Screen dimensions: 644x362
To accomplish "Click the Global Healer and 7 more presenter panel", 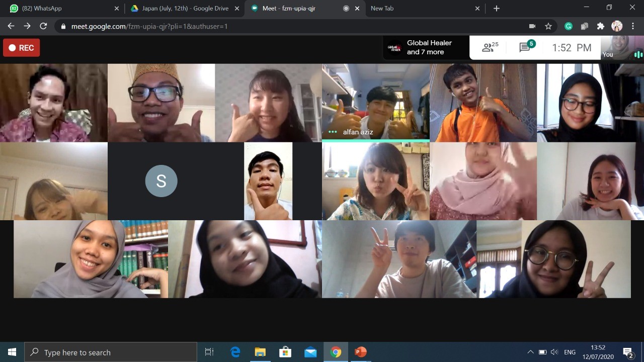I will tap(426, 48).
